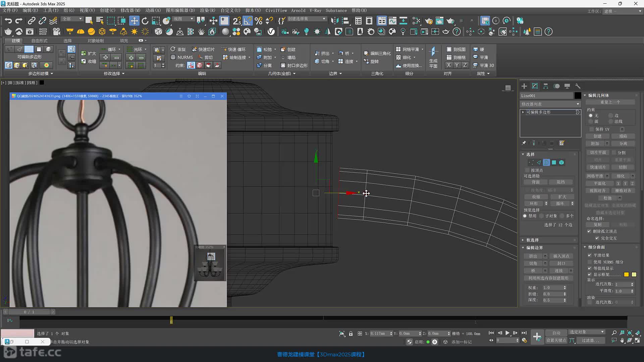Open the 修改器列表 dropdown
The width and height of the screenshot is (644, 362).
click(550, 104)
